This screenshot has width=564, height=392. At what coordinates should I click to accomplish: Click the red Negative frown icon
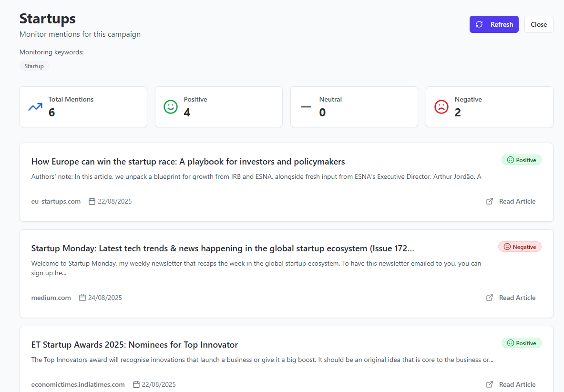[x=441, y=107]
